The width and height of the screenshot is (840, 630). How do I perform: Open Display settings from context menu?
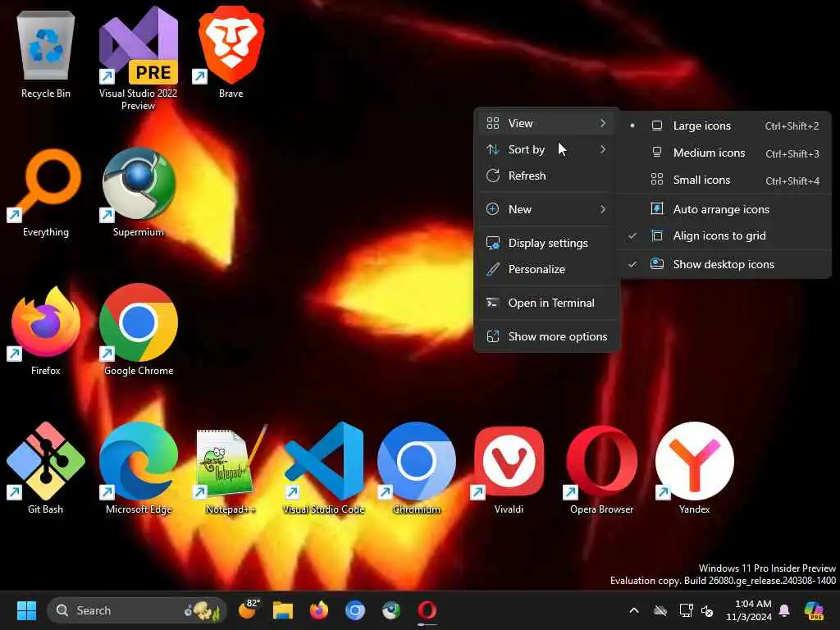[x=546, y=243]
